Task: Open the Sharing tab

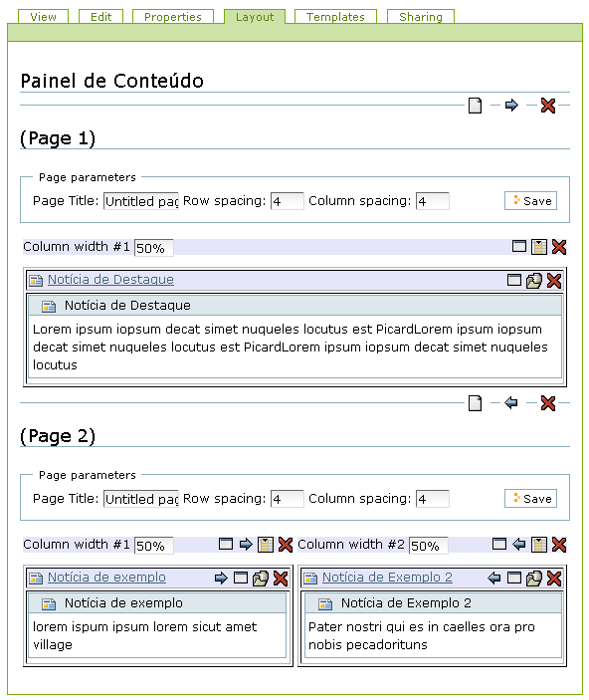Action: tap(420, 17)
